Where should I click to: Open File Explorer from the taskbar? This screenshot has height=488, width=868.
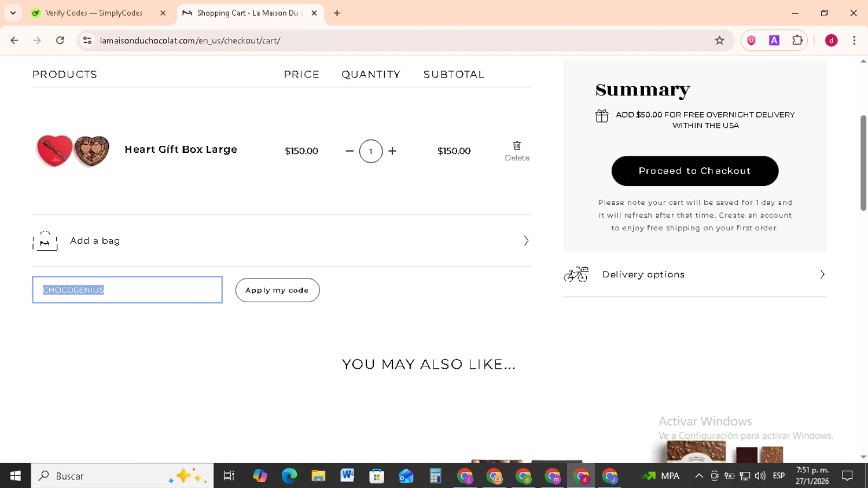pos(318,476)
